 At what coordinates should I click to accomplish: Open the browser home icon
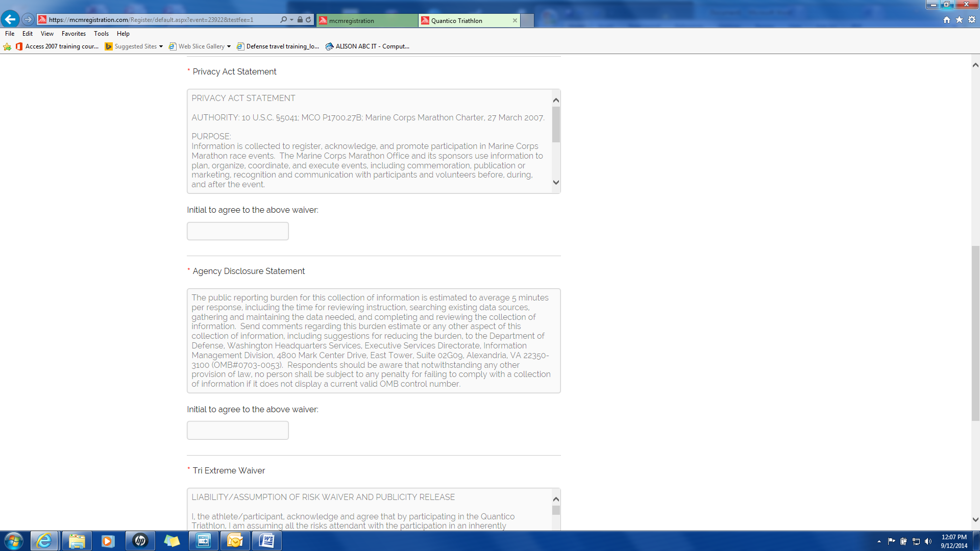tap(947, 19)
